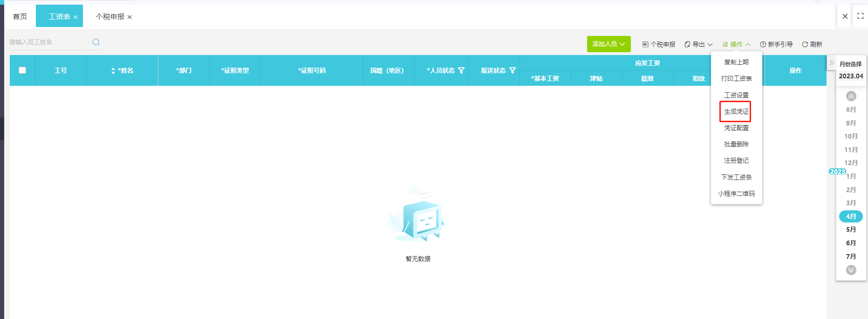
Task: Click the fullscreen expand icon
Action: (860, 16)
